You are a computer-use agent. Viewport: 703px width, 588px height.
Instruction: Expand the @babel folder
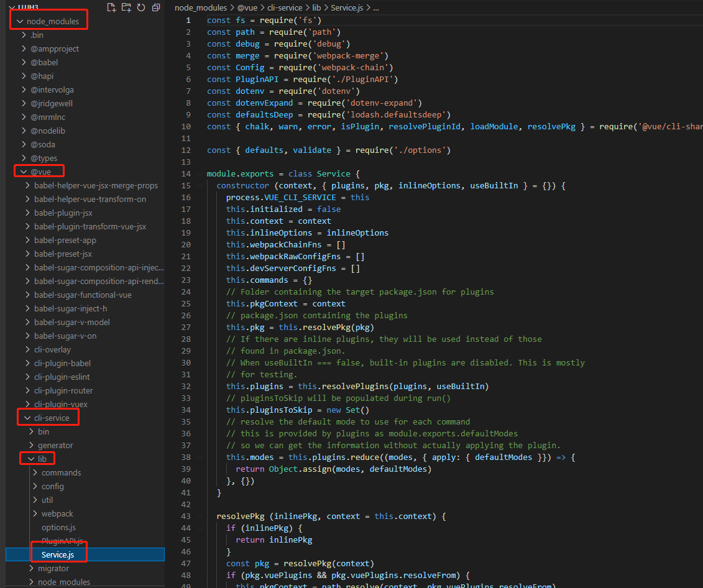tap(24, 62)
